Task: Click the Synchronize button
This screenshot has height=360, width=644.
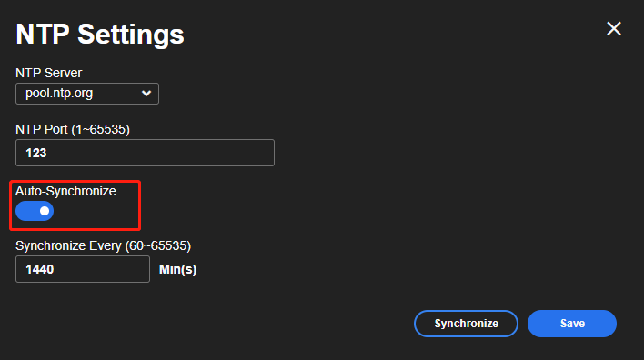Action: point(466,324)
